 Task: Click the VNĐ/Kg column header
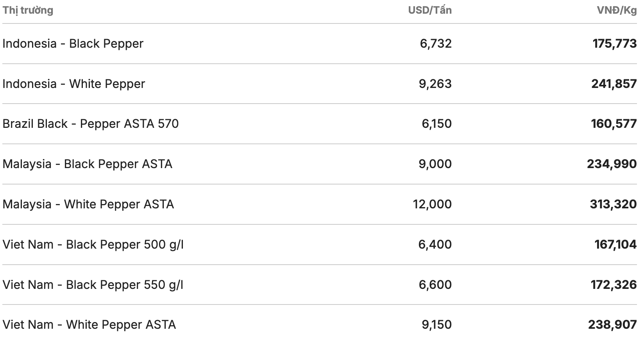616,10
